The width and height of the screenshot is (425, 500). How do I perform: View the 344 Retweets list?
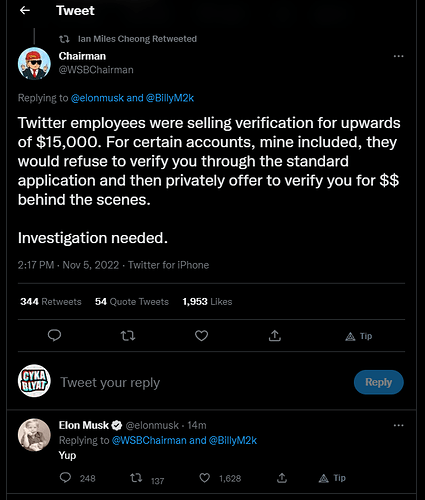51,302
